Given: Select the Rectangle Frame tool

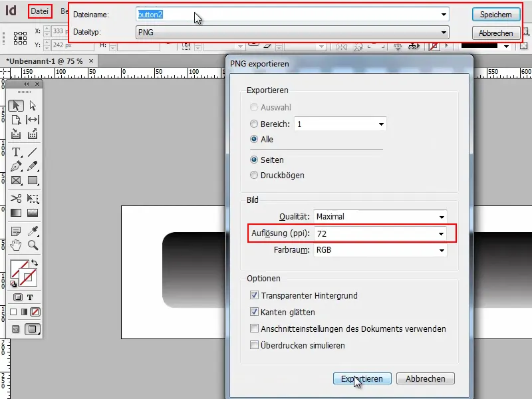Looking at the screenshot, I should tap(16, 180).
